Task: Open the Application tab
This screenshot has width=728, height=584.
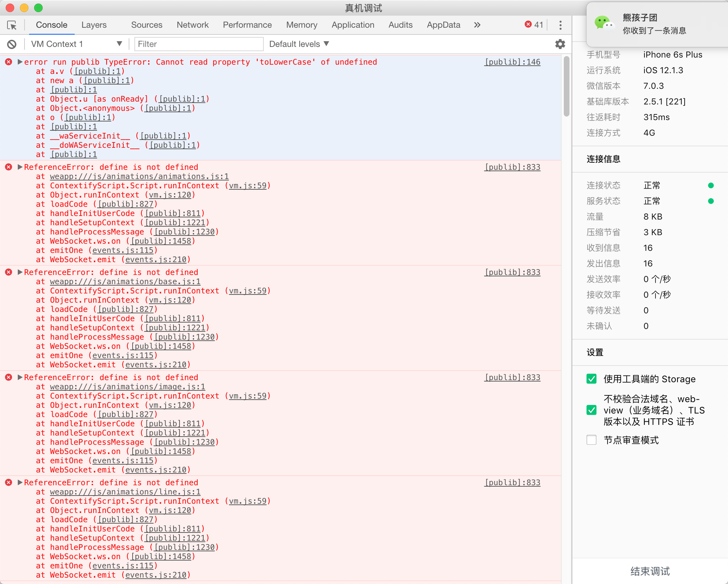Action: click(x=353, y=25)
